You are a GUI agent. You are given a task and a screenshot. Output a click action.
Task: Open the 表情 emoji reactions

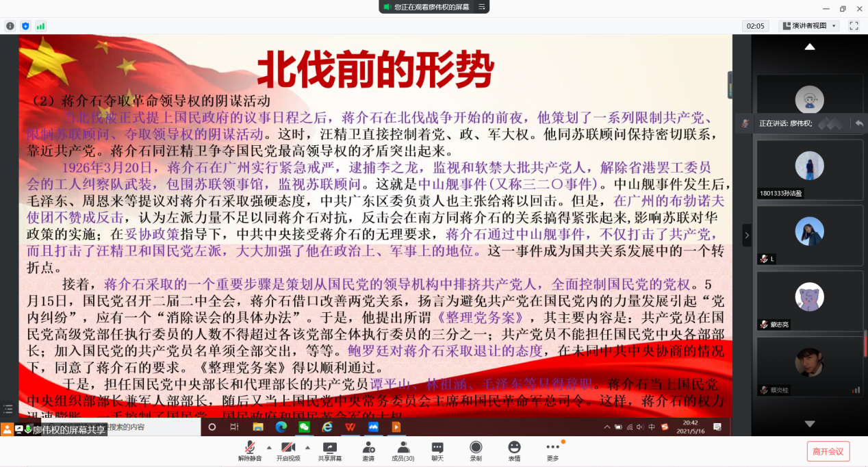[514, 451]
